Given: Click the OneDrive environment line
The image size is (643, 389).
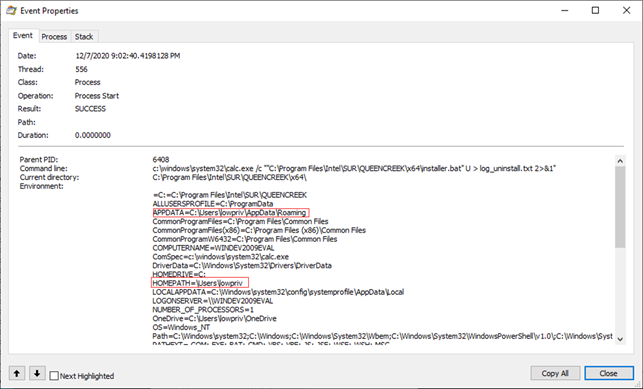Looking at the screenshot, I should coord(214,318).
